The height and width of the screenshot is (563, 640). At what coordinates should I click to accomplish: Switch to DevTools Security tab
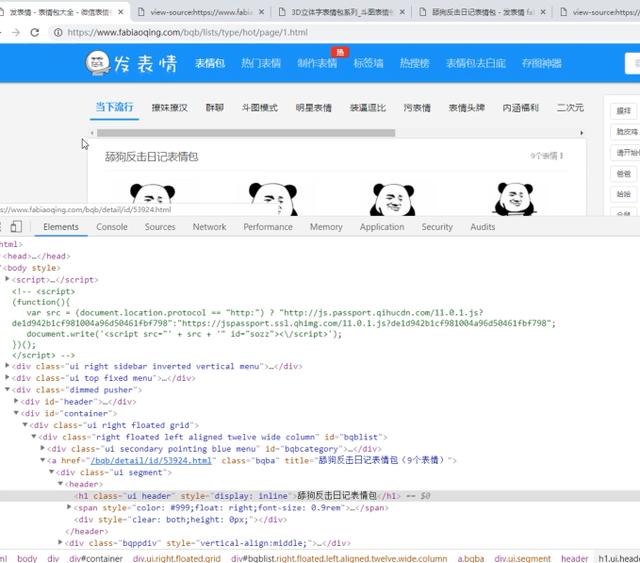pos(437,227)
